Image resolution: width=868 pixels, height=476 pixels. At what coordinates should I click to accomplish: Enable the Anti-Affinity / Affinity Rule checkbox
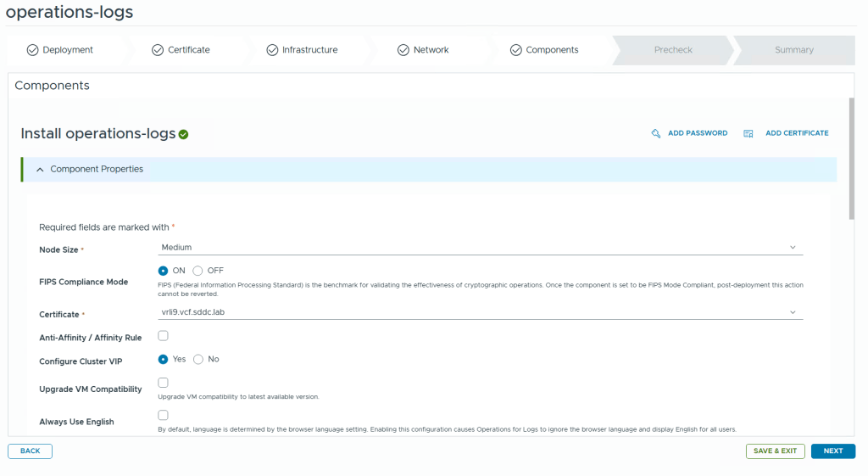163,336
